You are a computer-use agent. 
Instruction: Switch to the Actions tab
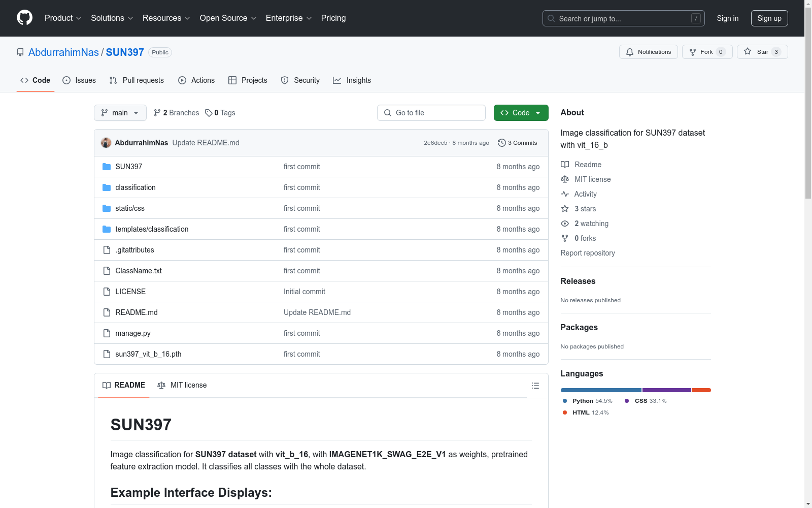(196, 80)
